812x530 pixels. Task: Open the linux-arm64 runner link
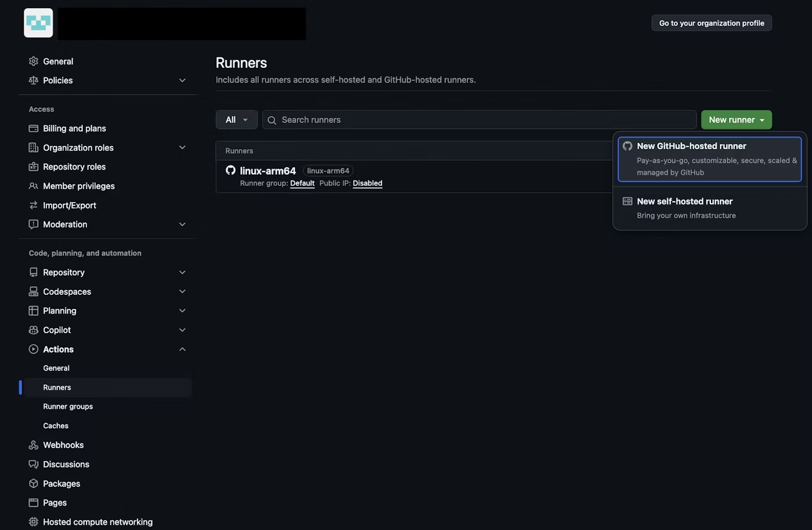coord(268,171)
